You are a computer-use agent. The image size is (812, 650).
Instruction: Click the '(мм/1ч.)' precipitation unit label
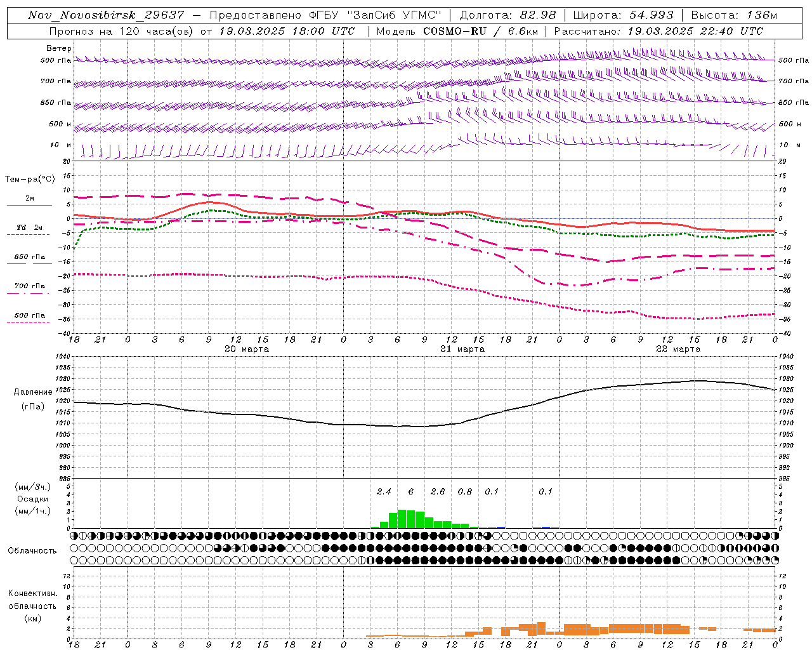[x=33, y=511]
